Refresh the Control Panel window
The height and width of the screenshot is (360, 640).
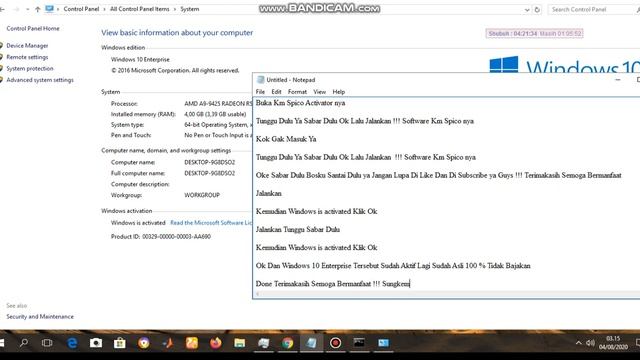(537, 9)
